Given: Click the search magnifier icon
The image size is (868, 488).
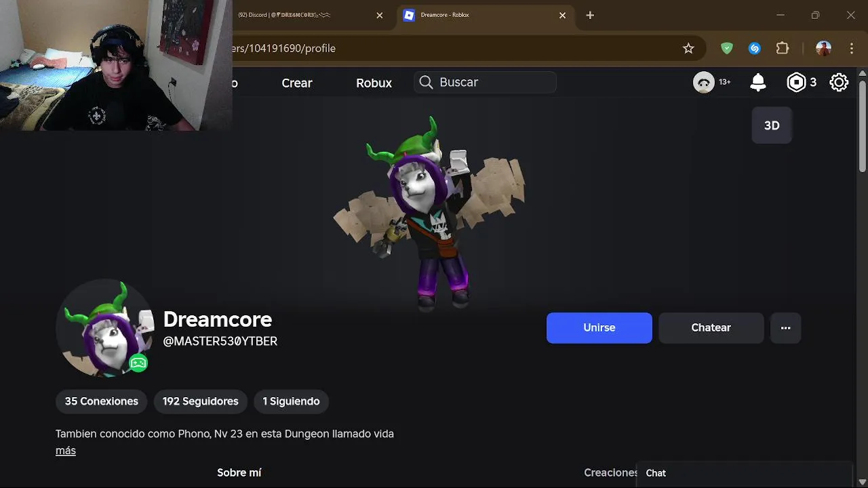Looking at the screenshot, I should pyautogui.click(x=426, y=82).
